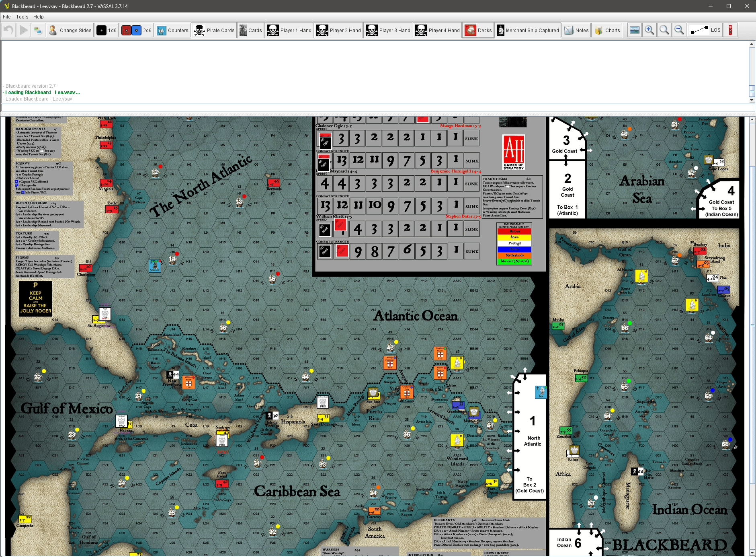Open Merchant Ship Captured window
Viewport: 756px width, 557px height.
click(528, 30)
